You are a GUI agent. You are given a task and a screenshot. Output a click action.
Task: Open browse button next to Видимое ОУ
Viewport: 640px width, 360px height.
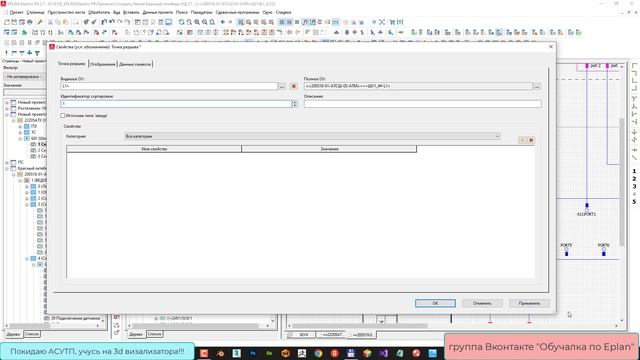click(282, 86)
